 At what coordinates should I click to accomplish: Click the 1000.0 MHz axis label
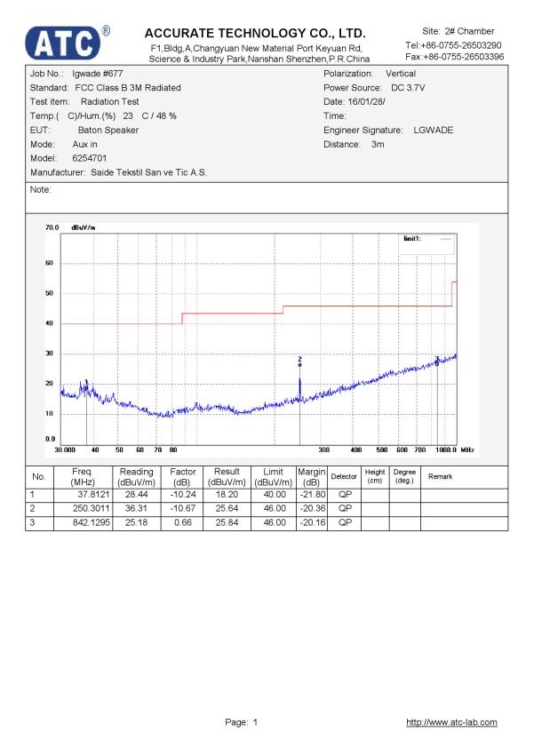(x=446, y=450)
